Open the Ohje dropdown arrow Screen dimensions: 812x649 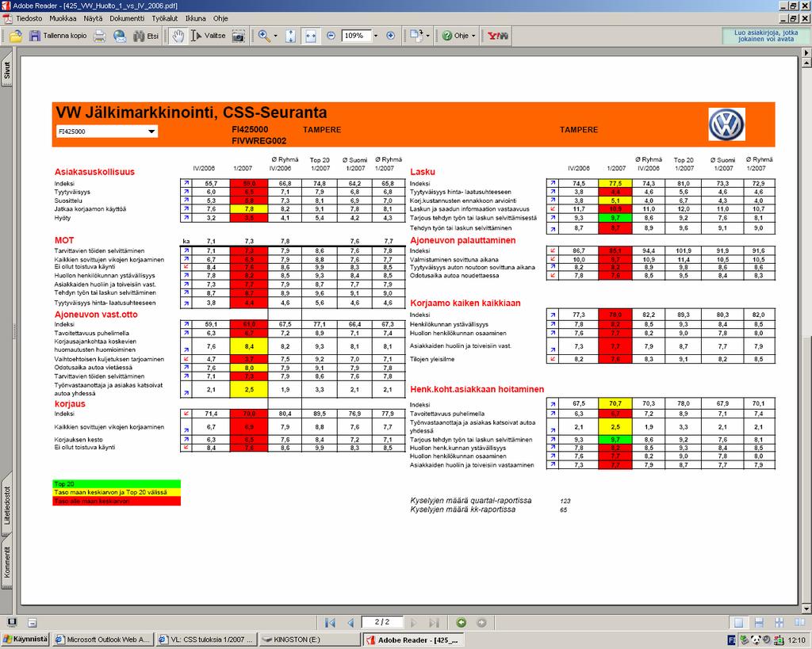[x=473, y=36]
